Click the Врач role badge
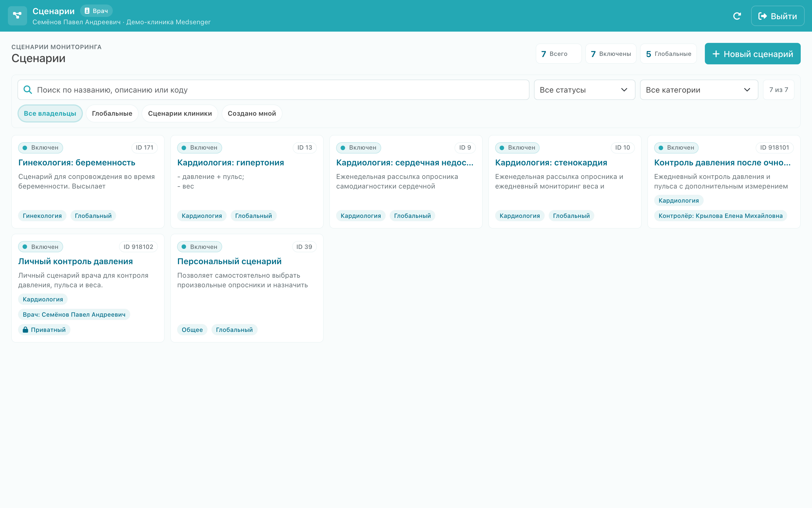This screenshot has height=508, width=812. click(x=96, y=11)
